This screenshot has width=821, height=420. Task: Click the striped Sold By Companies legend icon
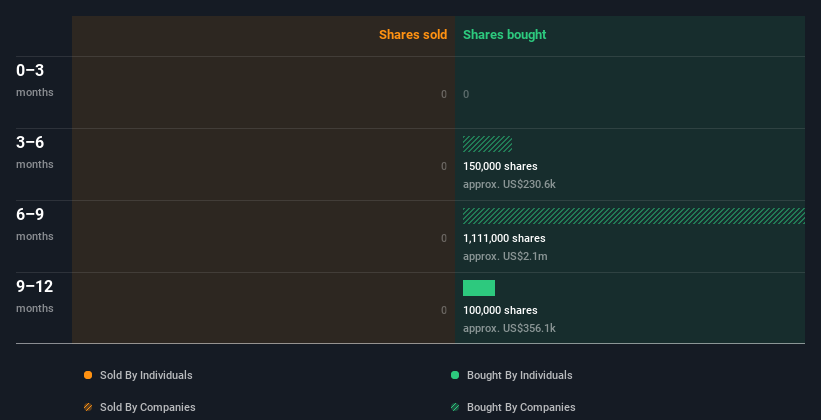click(x=88, y=407)
